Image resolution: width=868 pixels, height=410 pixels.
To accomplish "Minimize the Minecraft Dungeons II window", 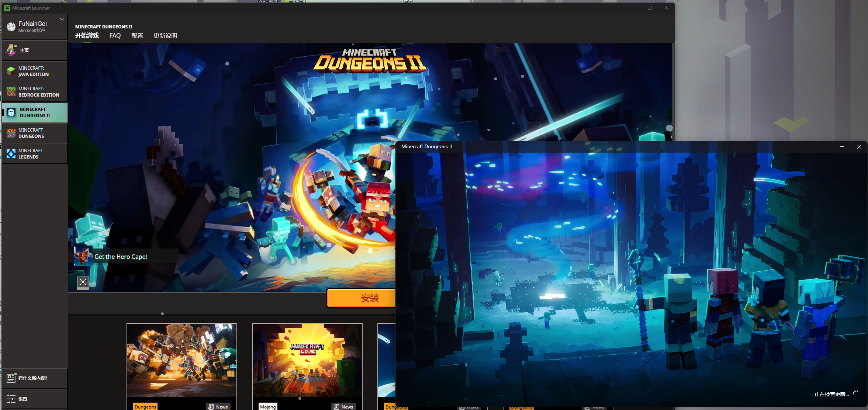I will (x=842, y=147).
